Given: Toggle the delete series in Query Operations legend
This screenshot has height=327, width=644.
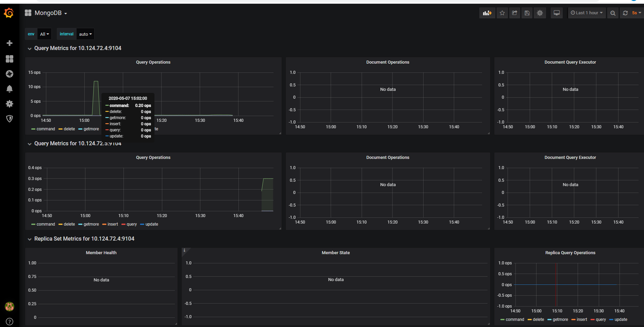Looking at the screenshot, I should point(69,129).
